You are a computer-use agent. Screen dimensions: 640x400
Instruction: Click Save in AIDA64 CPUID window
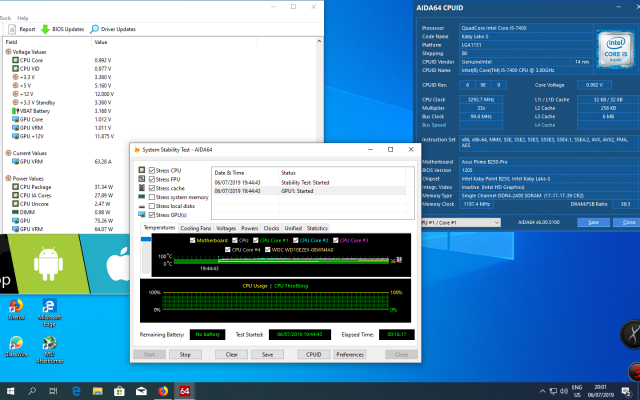[593, 222]
